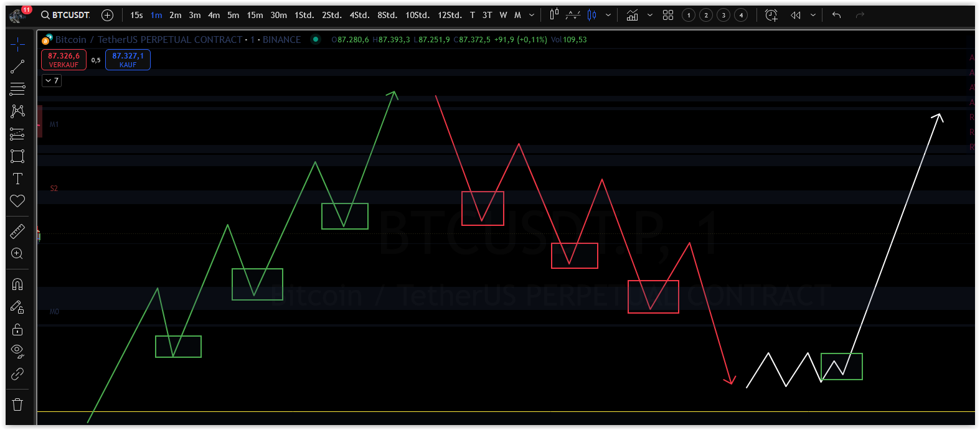This screenshot has height=430, width=980.
Task: Click the Bitcoin / TetherUS PERPETUAL CONTRACT title
Action: (x=149, y=40)
